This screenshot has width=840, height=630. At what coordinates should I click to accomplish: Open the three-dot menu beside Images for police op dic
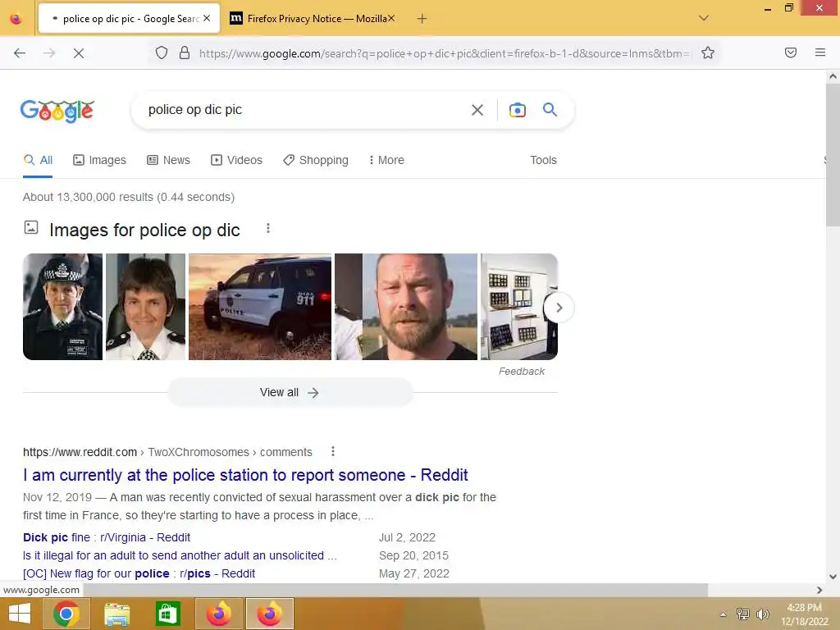tap(268, 229)
